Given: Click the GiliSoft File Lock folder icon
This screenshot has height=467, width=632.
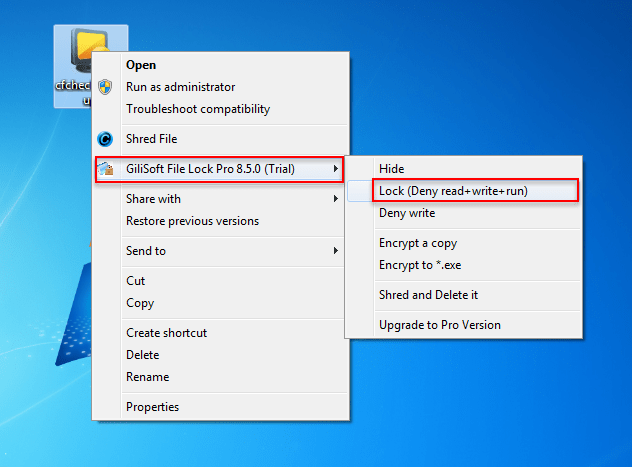Looking at the screenshot, I should pos(106,168).
